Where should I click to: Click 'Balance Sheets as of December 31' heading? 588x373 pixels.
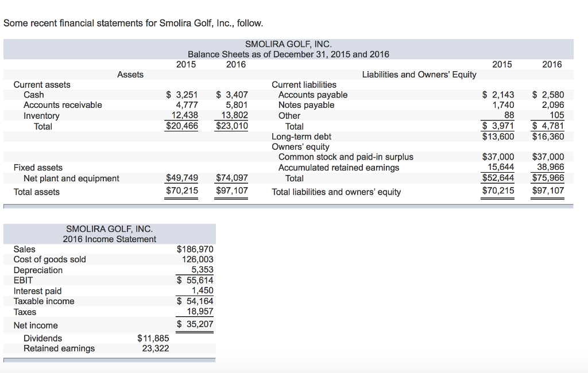click(288, 55)
